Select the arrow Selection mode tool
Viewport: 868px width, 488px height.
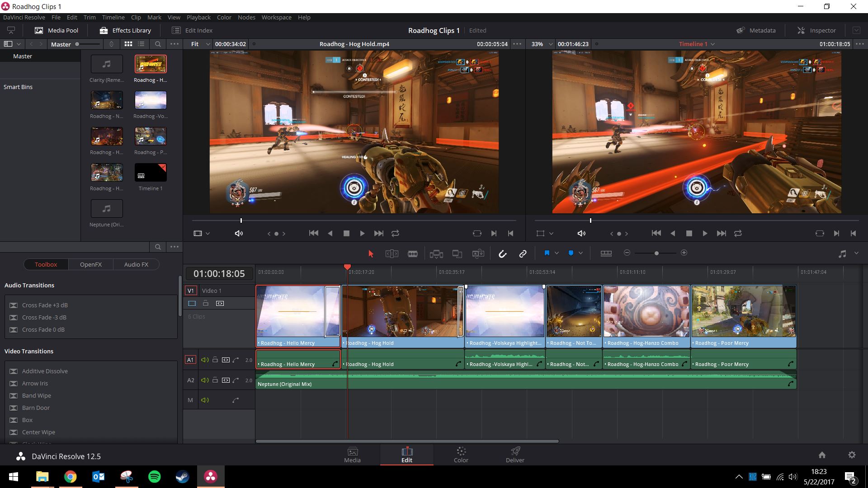(x=371, y=254)
